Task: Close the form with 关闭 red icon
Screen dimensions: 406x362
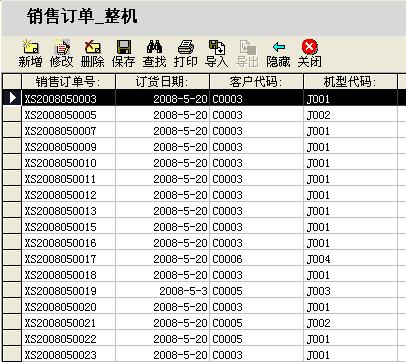Action: coord(310,53)
